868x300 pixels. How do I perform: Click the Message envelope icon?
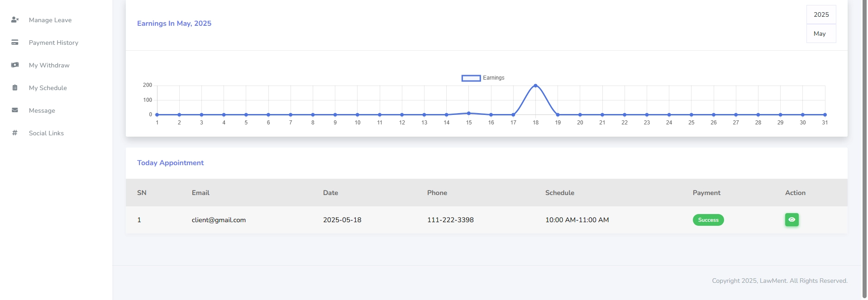[15, 110]
